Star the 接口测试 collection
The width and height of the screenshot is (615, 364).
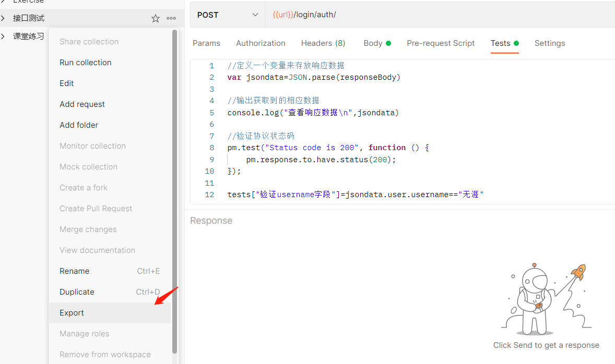(x=156, y=18)
